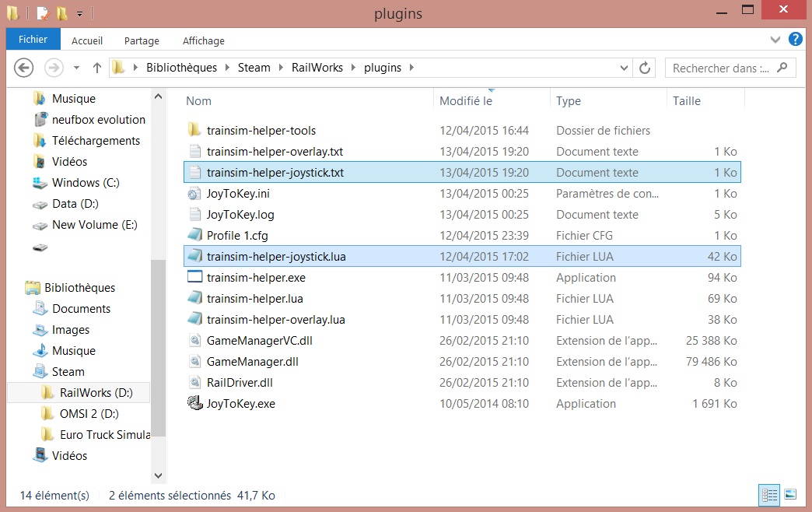Open Images library in sidebar
Viewport: 812px width, 512px height.
click(x=71, y=330)
